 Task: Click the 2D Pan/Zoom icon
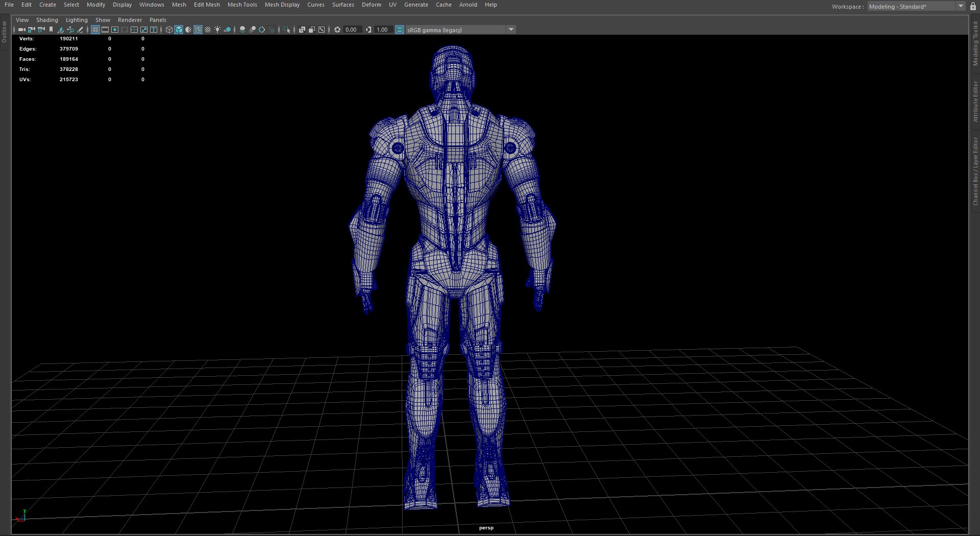(70, 30)
